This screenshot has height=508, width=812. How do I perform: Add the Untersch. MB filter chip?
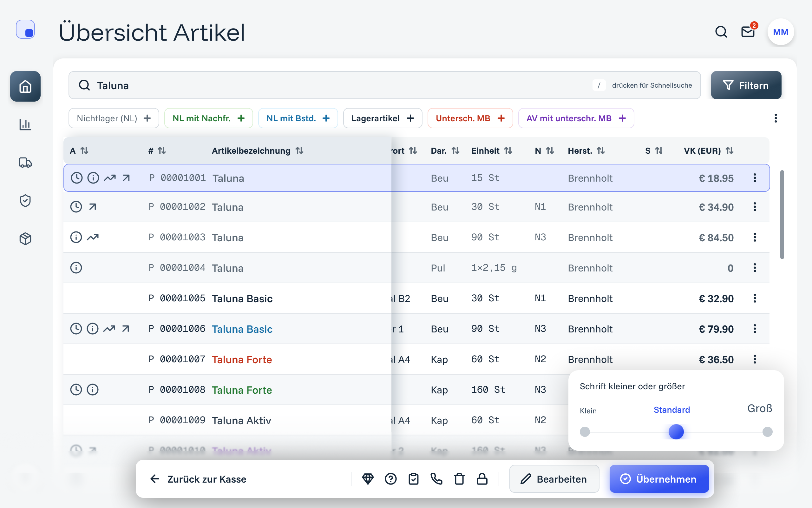pos(470,118)
